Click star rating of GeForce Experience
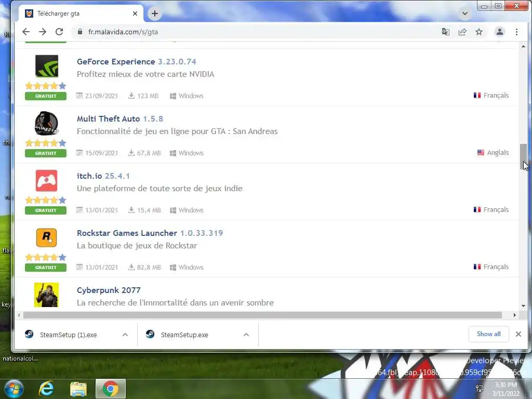 pyautogui.click(x=46, y=86)
